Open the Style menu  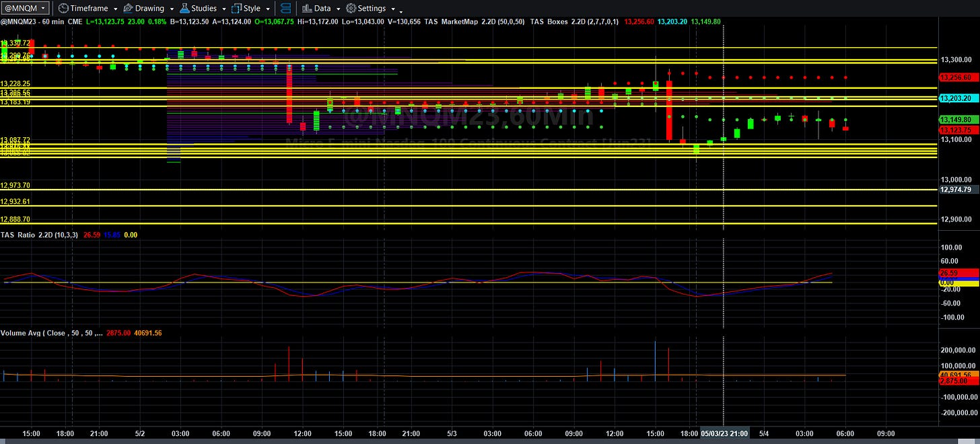point(252,9)
